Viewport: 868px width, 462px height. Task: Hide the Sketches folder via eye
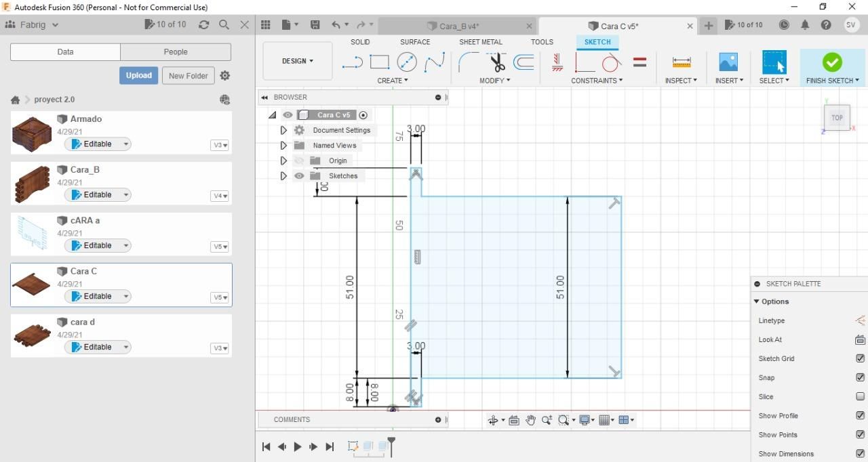[299, 175]
